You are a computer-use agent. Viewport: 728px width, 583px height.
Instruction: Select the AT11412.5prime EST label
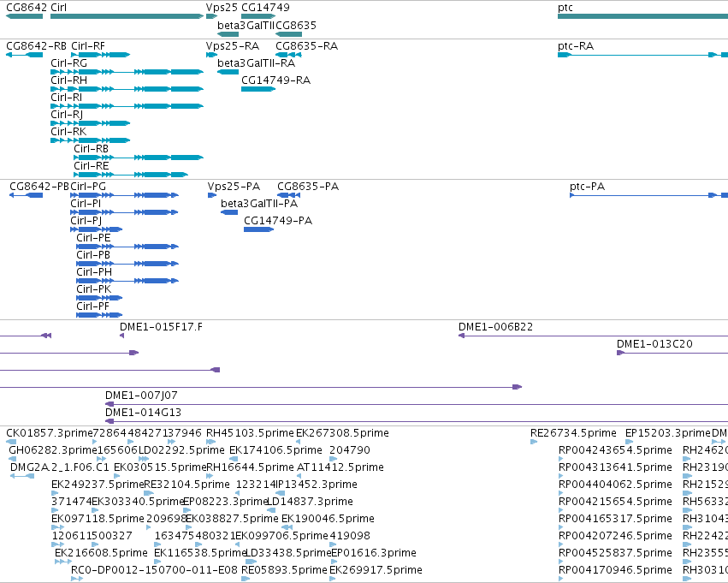[340, 467]
